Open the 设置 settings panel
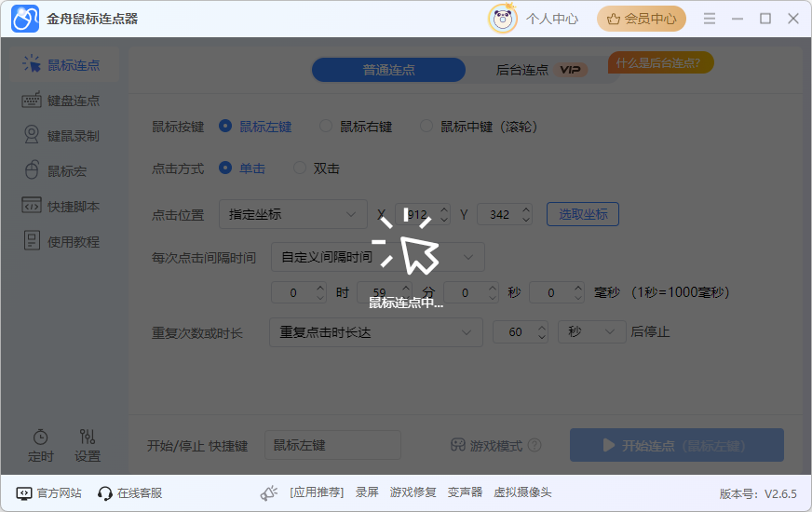 [x=88, y=446]
